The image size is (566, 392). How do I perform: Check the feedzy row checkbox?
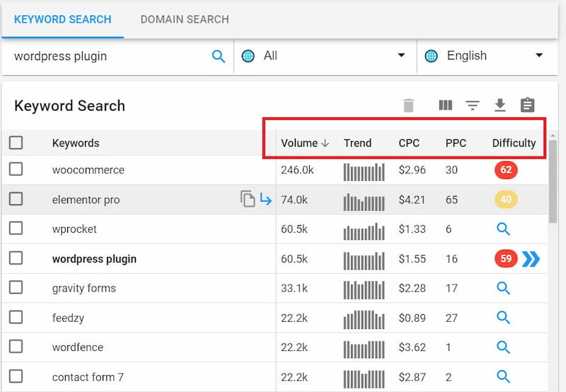(16, 317)
